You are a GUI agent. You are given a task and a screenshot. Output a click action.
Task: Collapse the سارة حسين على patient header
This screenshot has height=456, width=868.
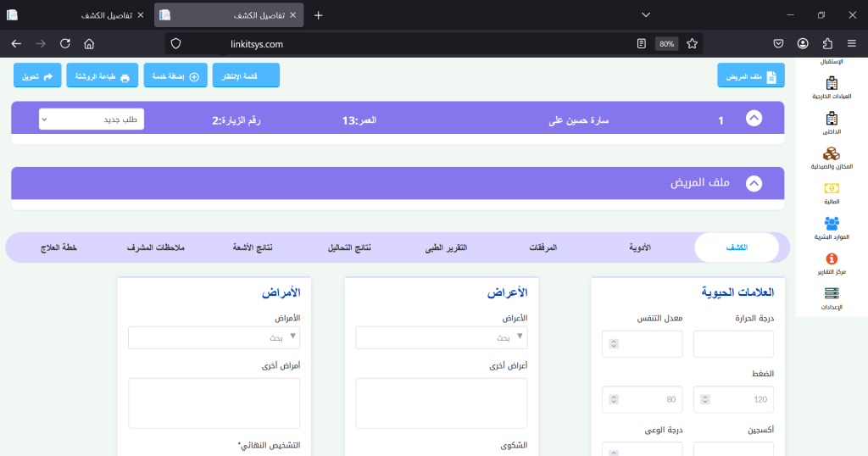[x=753, y=120]
